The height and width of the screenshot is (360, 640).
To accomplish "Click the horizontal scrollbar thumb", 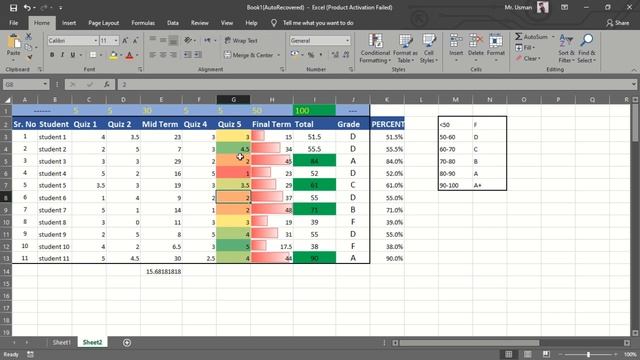I will pyautogui.click(x=469, y=343).
